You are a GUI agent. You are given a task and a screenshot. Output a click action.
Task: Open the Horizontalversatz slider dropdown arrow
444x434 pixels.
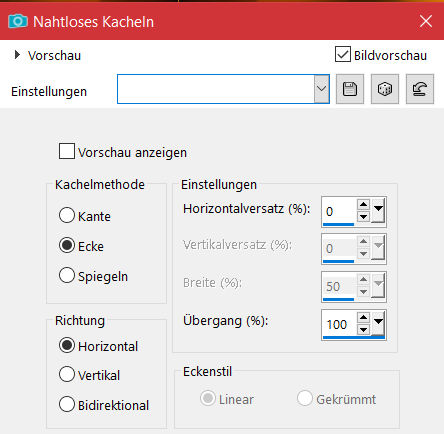[x=378, y=211]
